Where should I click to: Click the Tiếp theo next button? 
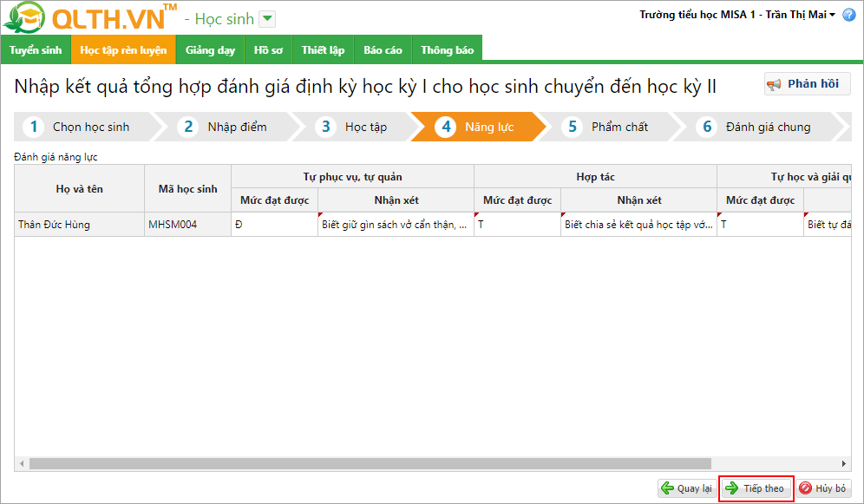pos(756,488)
